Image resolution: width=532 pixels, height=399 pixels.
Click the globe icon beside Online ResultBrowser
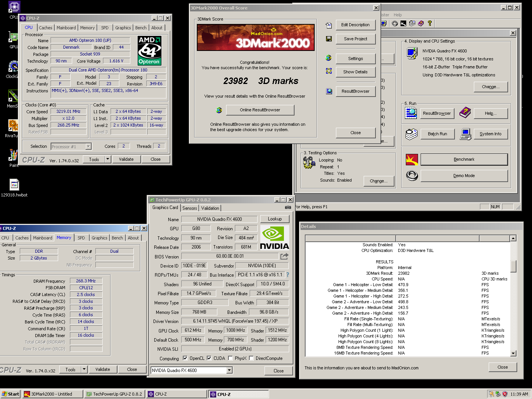pos(219,110)
